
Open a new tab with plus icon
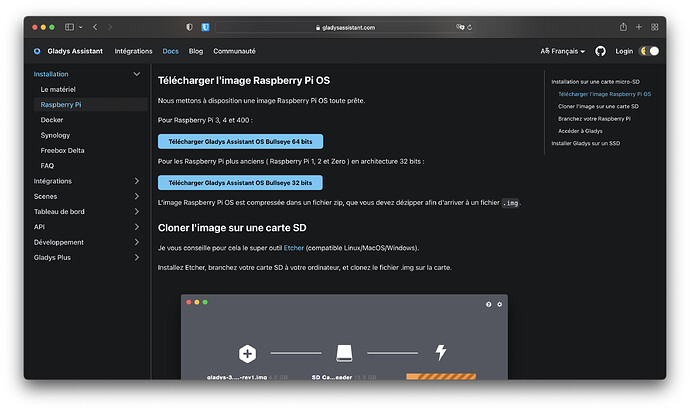tap(639, 27)
